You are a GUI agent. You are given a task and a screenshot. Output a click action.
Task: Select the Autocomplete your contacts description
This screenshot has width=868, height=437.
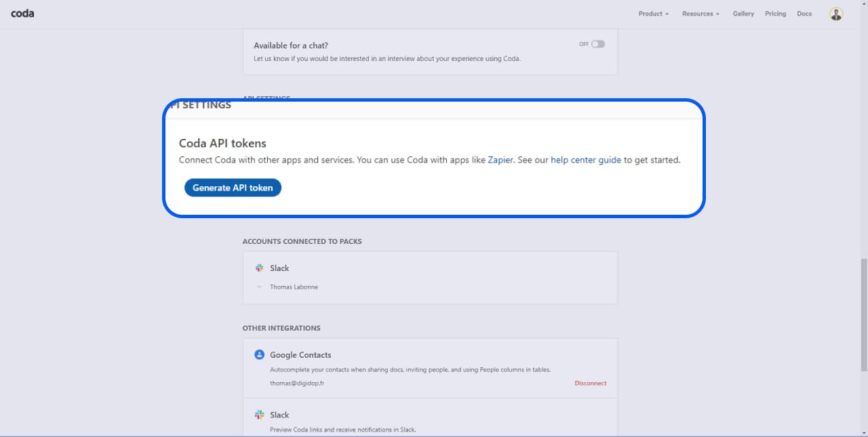(x=410, y=370)
